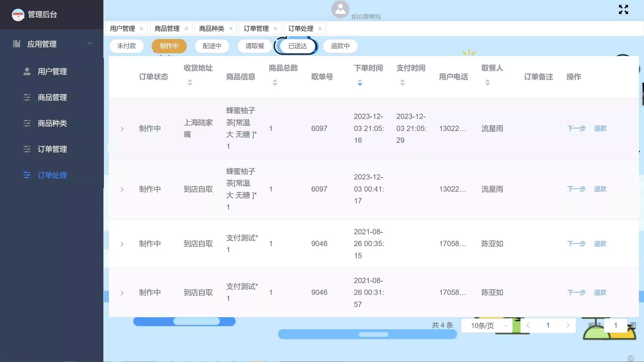Screen dimensions: 644x362
Task: Click the 商品管理 sidebar sliders icon
Action: tap(27, 97)
